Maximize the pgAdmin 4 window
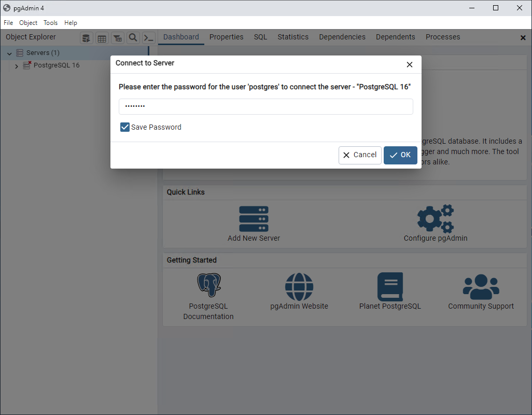 tap(496, 8)
